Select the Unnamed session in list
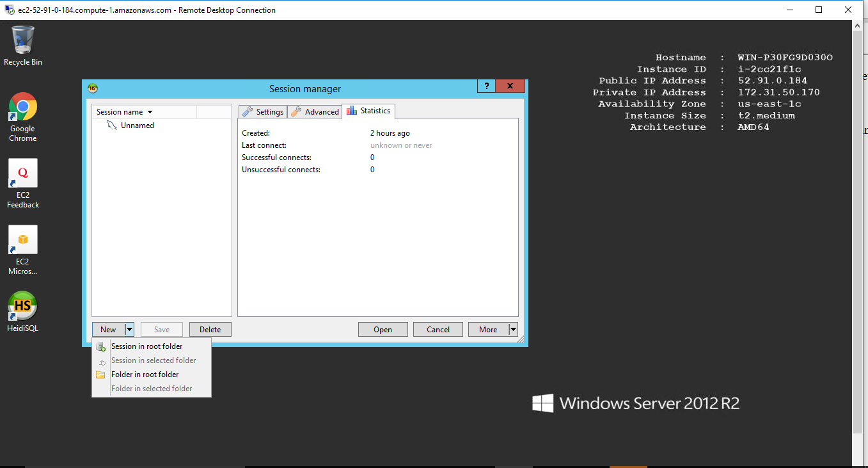868x468 pixels. click(137, 125)
